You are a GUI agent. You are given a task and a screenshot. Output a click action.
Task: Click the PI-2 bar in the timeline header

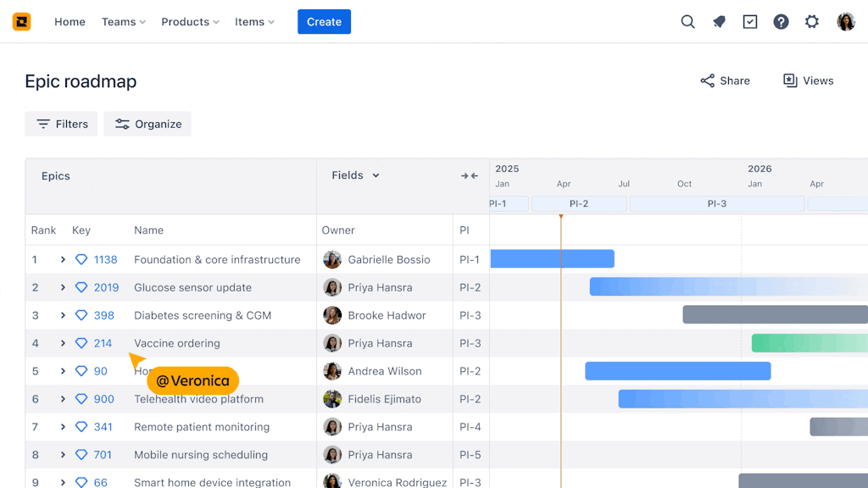(x=578, y=203)
